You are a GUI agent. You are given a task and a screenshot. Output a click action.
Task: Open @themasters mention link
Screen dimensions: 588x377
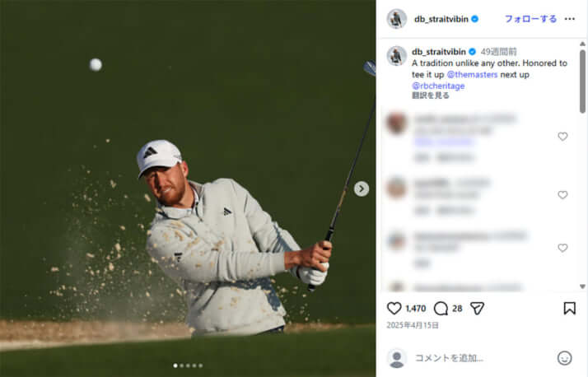click(x=472, y=75)
